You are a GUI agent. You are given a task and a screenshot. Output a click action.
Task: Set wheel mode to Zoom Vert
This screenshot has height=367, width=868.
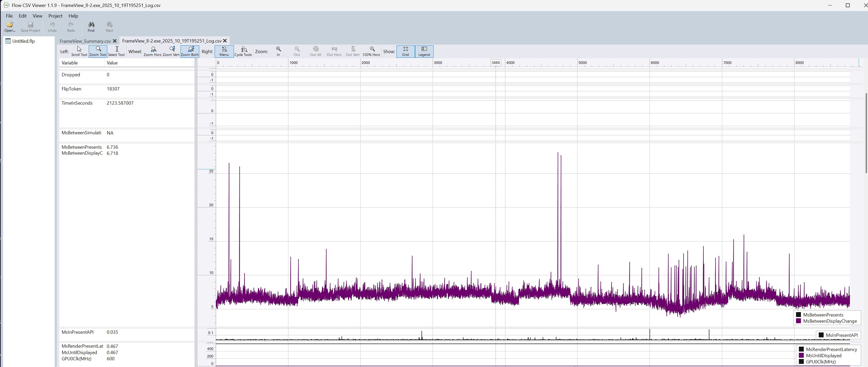click(x=171, y=51)
